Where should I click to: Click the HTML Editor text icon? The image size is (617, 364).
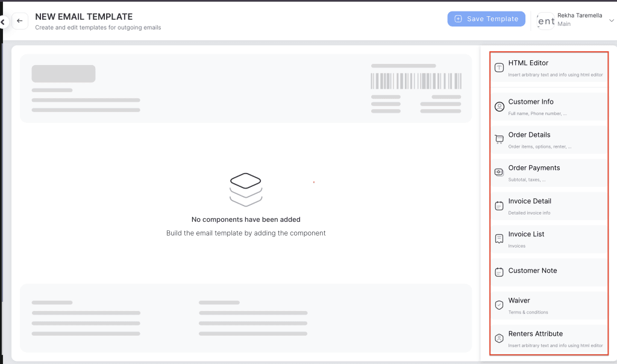tap(499, 68)
